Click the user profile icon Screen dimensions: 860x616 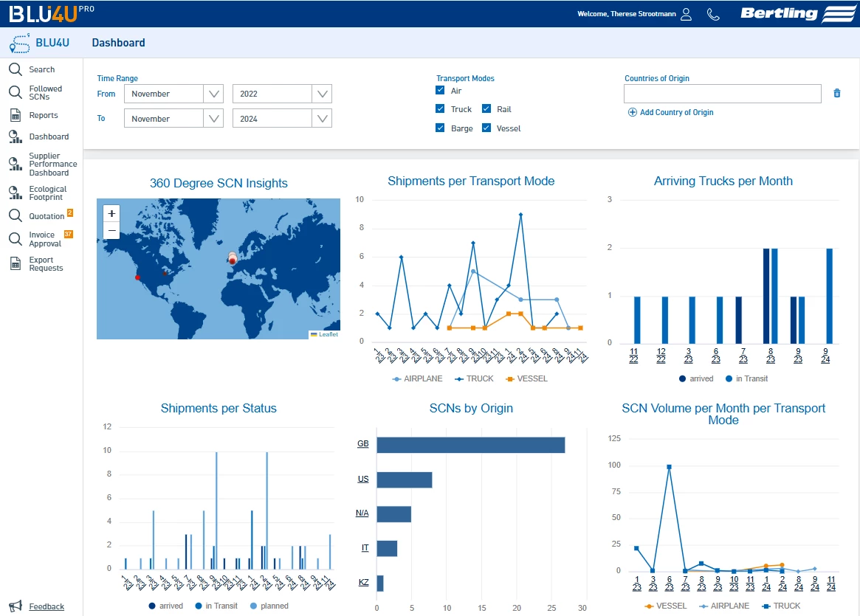686,14
